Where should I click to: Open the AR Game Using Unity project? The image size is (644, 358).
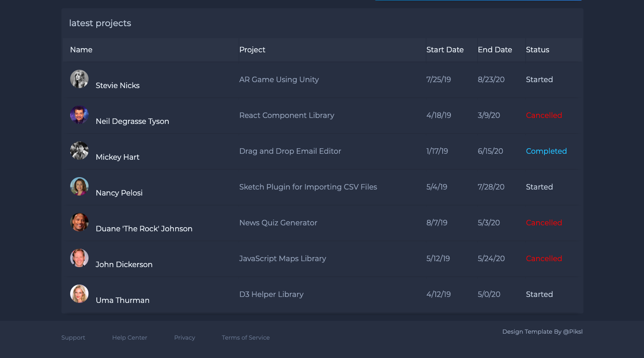coord(279,79)
